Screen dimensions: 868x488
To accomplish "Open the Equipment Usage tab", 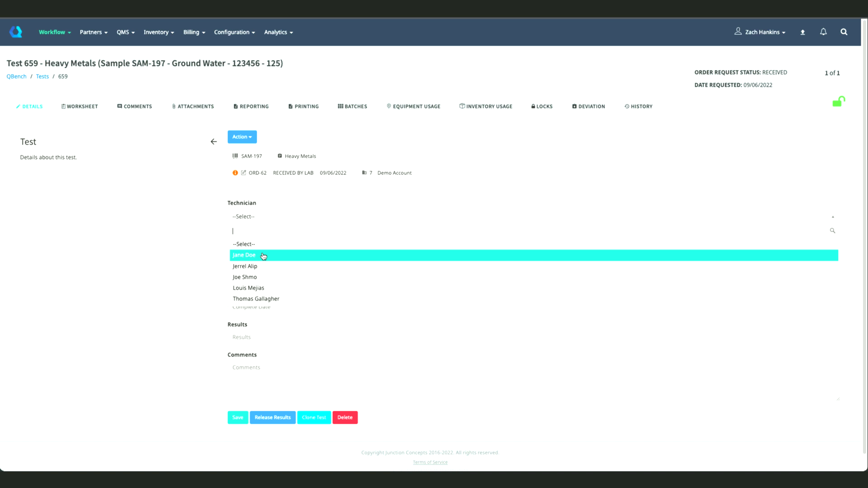I will [x=413, y=107].
